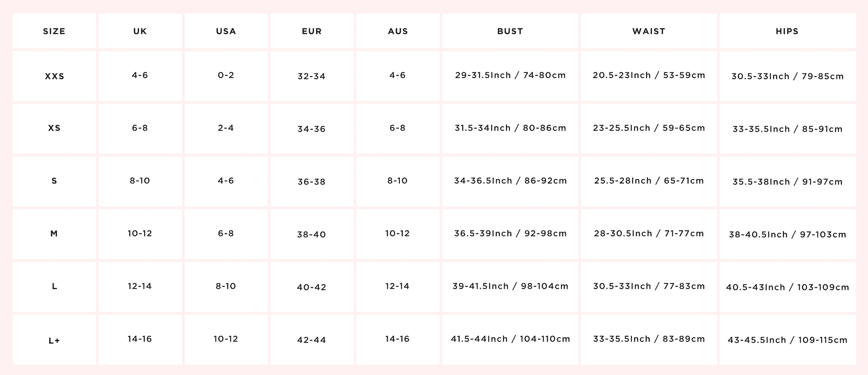Select the XS size row label
This screenshot has height=375, width=868.
[54, 128]
